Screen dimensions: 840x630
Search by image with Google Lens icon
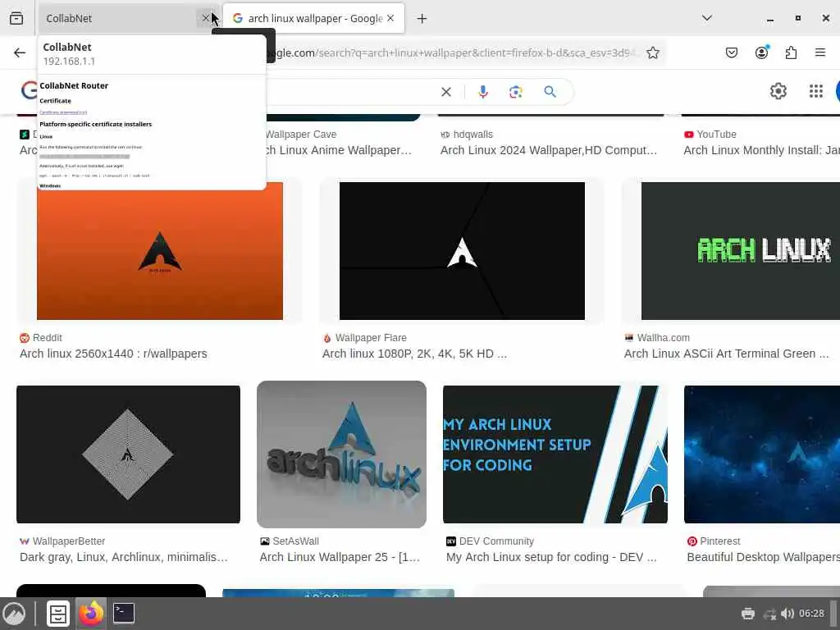516,92
